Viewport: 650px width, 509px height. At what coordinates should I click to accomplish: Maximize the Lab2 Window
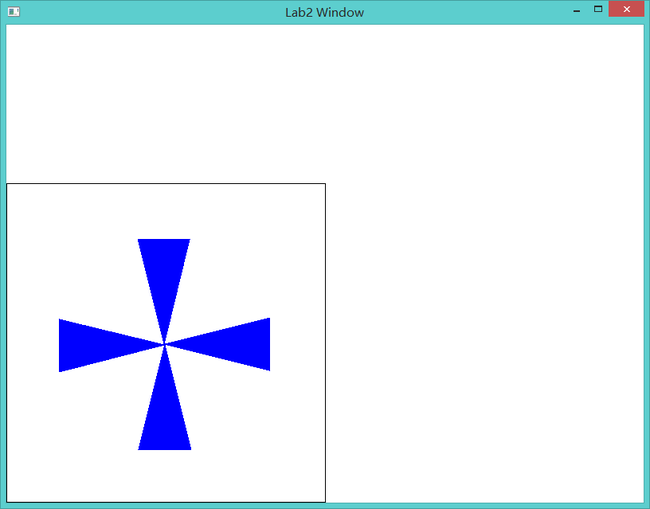(598, 9)
